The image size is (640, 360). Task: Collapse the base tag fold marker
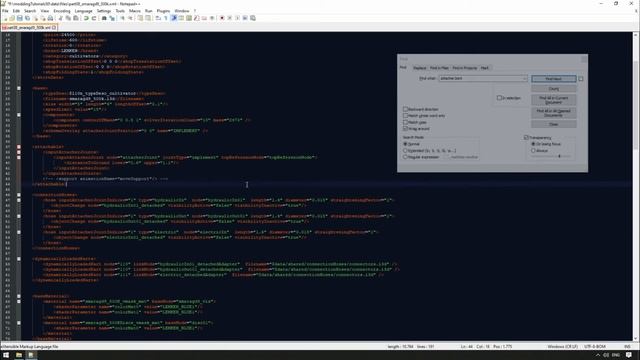click(x=19, y=88)
